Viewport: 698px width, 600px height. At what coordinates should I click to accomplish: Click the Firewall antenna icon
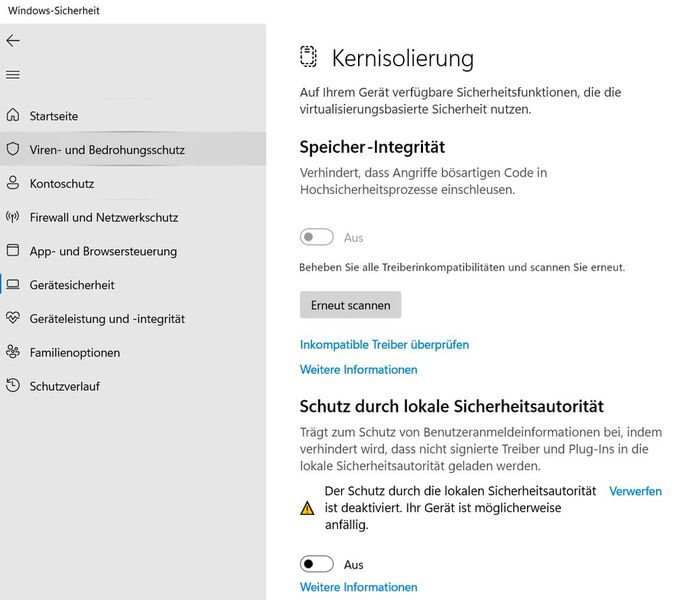(12, 217)
